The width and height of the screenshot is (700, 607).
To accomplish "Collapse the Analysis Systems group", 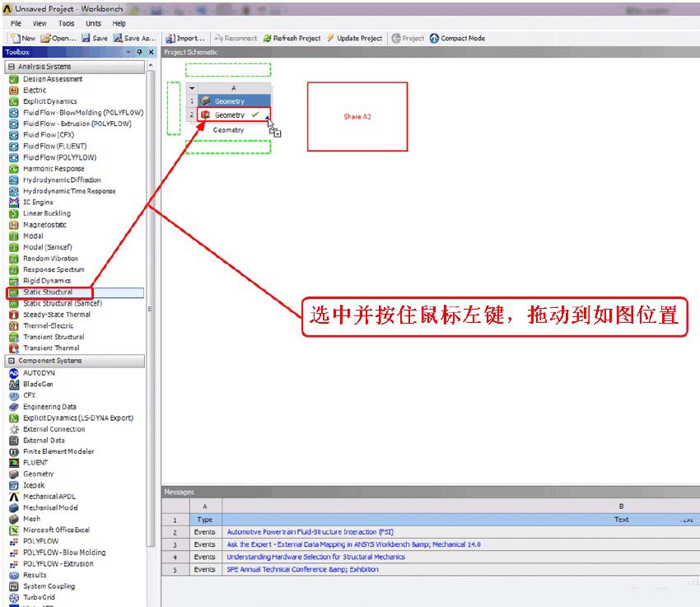I will (12, 67).
